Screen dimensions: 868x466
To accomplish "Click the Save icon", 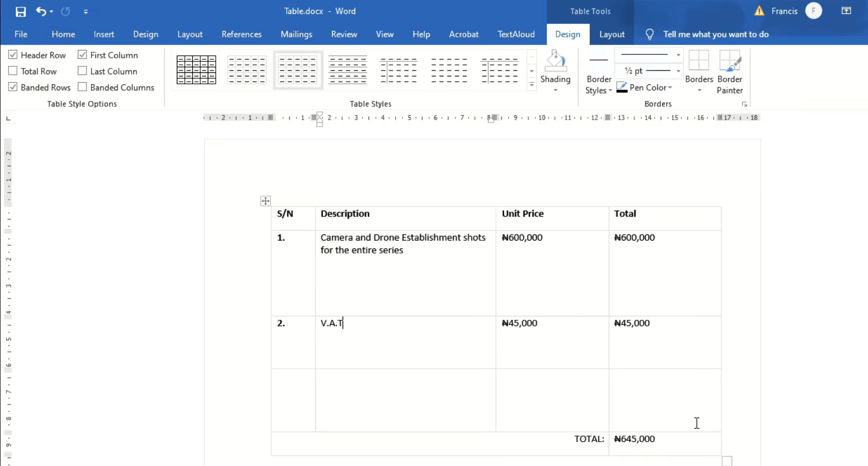I will pyautogui.click(x=20, y=11).
